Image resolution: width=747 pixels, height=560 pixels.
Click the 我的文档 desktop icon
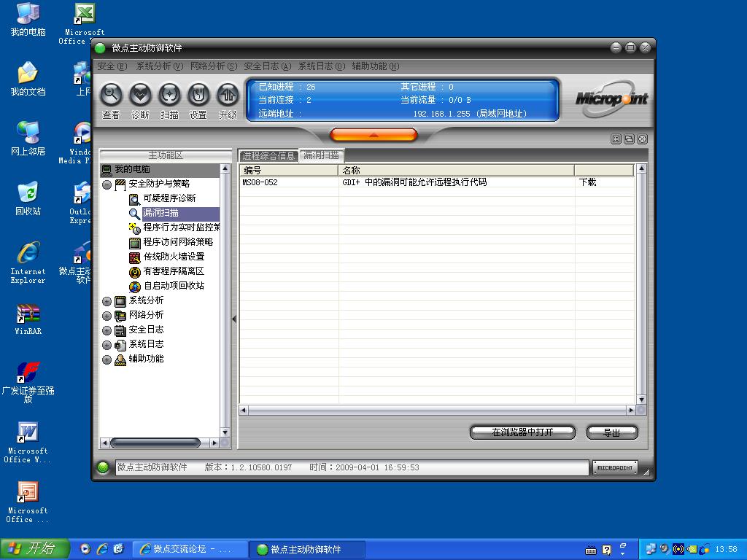coord(28,79)
